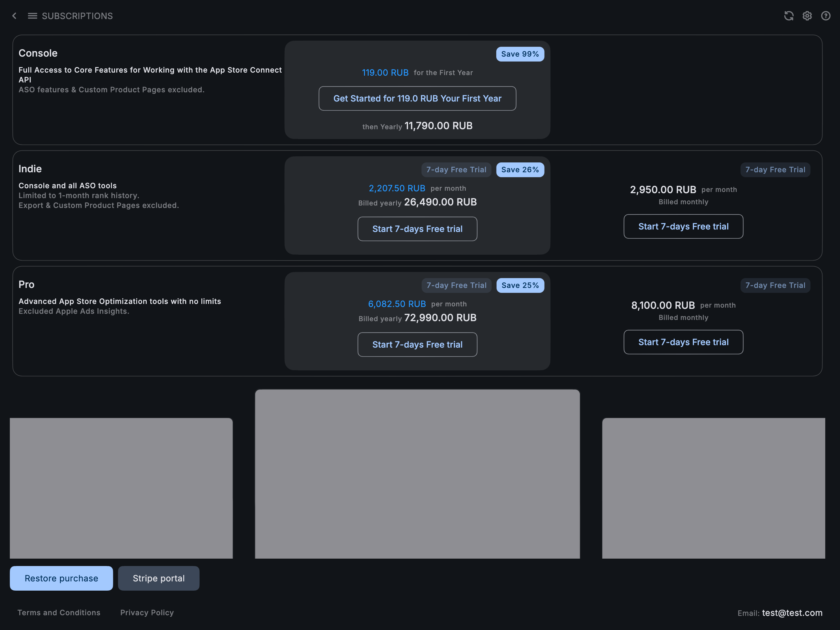Screen dimensions: 840x630
Task: Start Indie monthly 7-days free trial
Action: pos(683,226)
